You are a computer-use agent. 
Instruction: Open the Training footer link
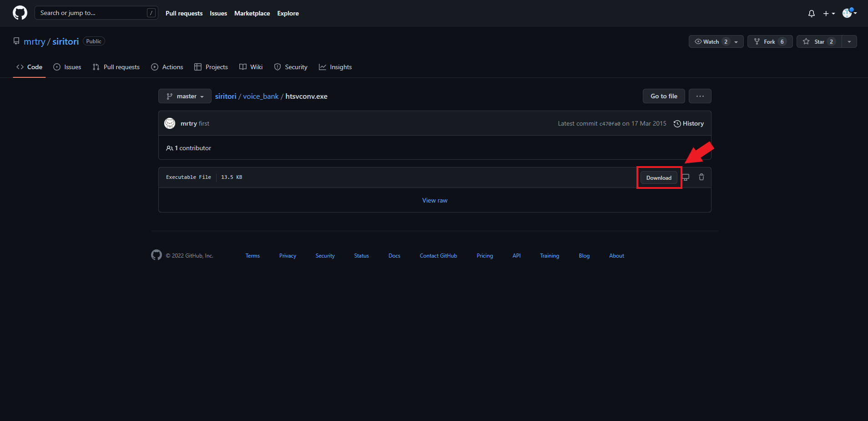point(550,256)
